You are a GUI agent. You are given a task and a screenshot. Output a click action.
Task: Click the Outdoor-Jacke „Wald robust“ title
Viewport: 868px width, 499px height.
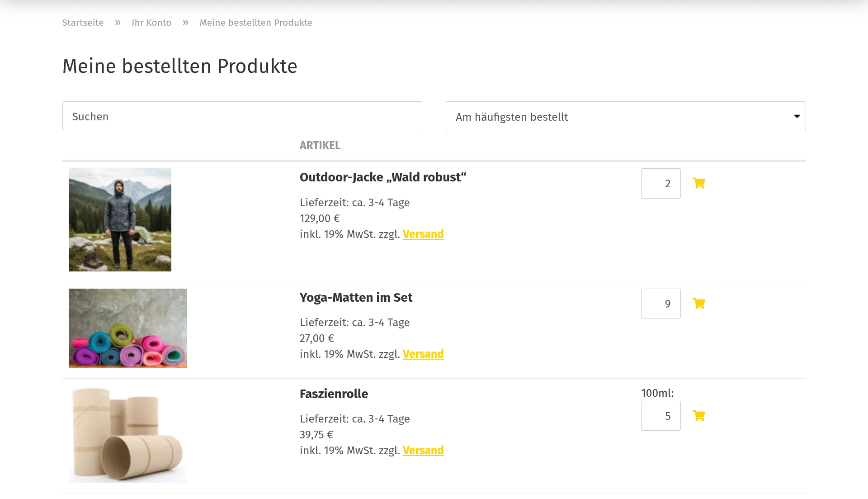click(x=382, y=177)
